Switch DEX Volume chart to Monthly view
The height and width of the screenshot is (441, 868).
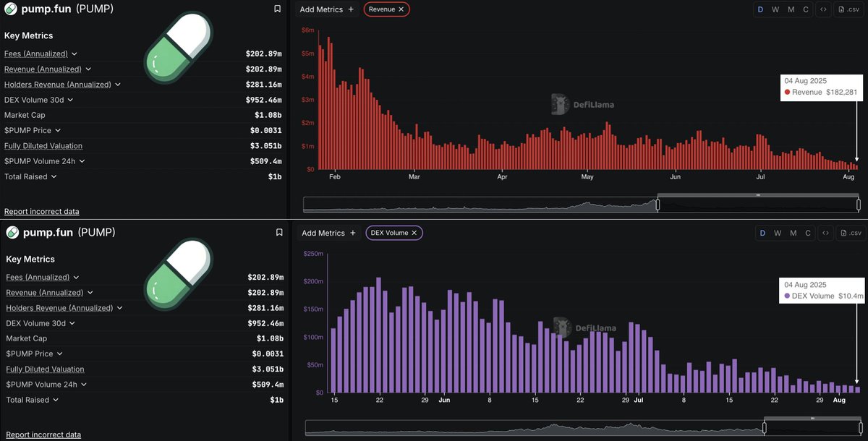(x=793, y=233)
